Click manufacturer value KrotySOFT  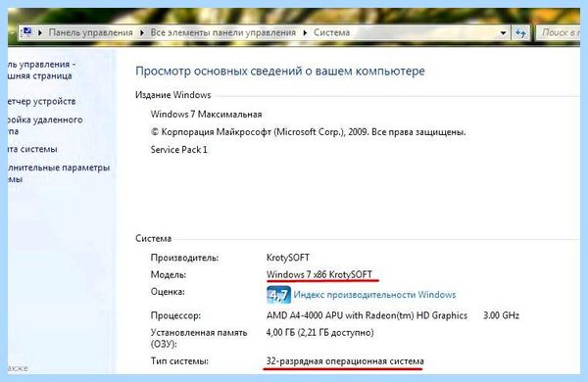pos(287,258)
